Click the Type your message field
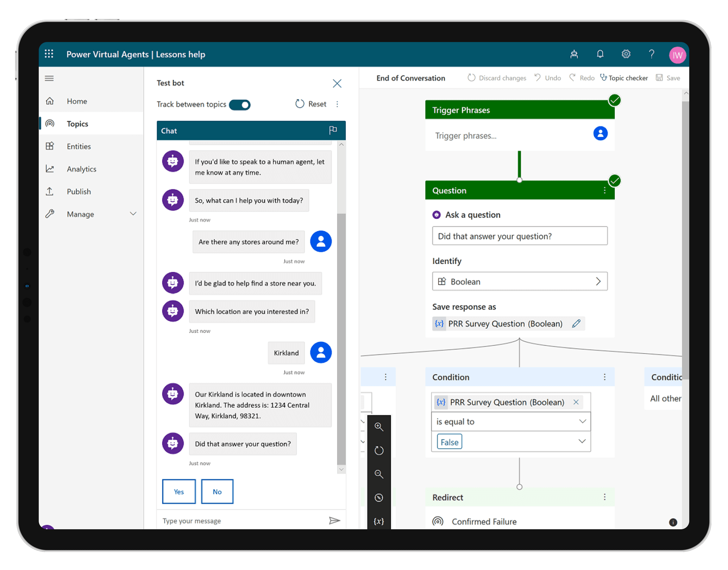The image size is (728, 570). pyautogui.click(x=242, y=521)
